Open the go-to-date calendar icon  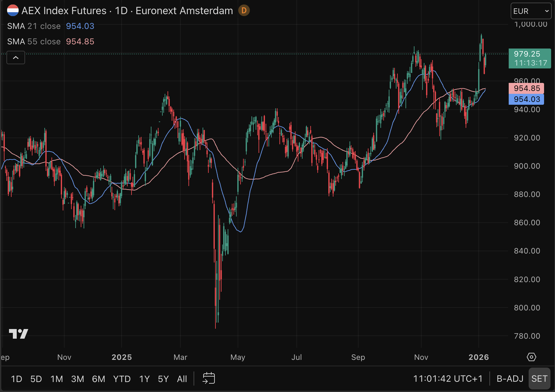click(x=209, y=379)
